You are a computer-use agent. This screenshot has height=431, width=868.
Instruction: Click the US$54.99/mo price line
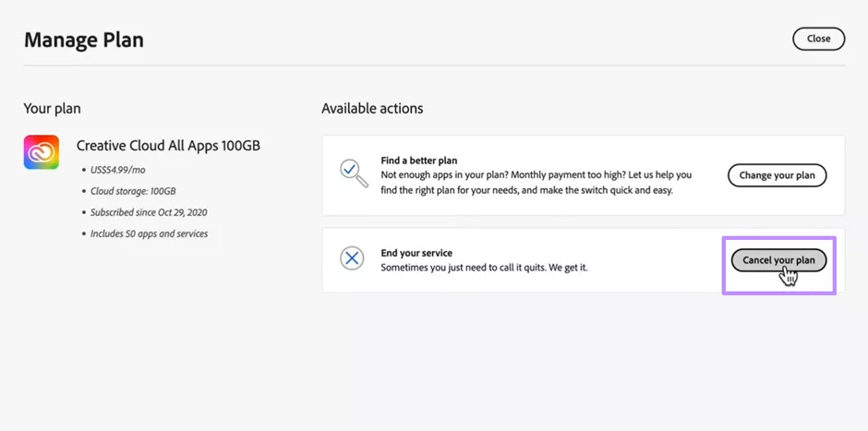pyautogui.click(x=117, y=170)
